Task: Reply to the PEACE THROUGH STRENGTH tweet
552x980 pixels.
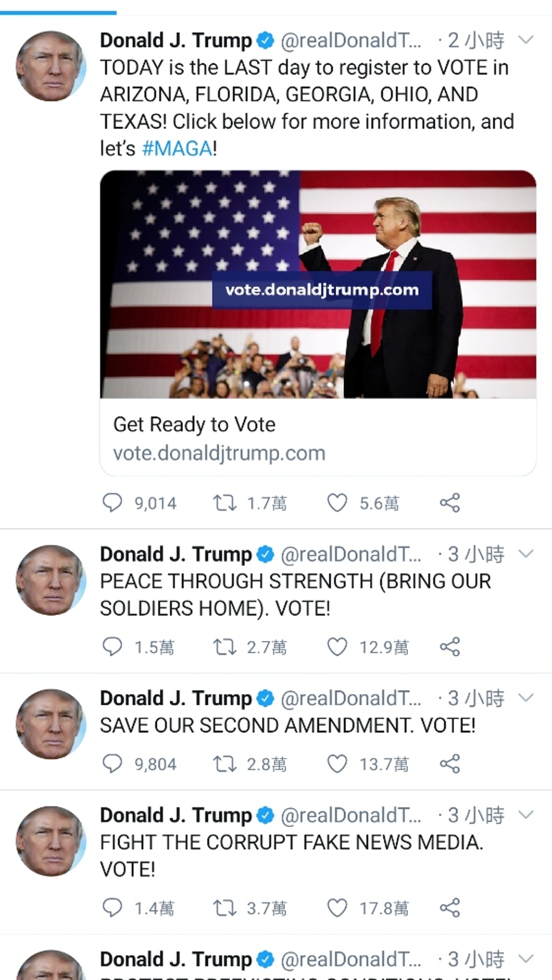Action: point(112,647)
